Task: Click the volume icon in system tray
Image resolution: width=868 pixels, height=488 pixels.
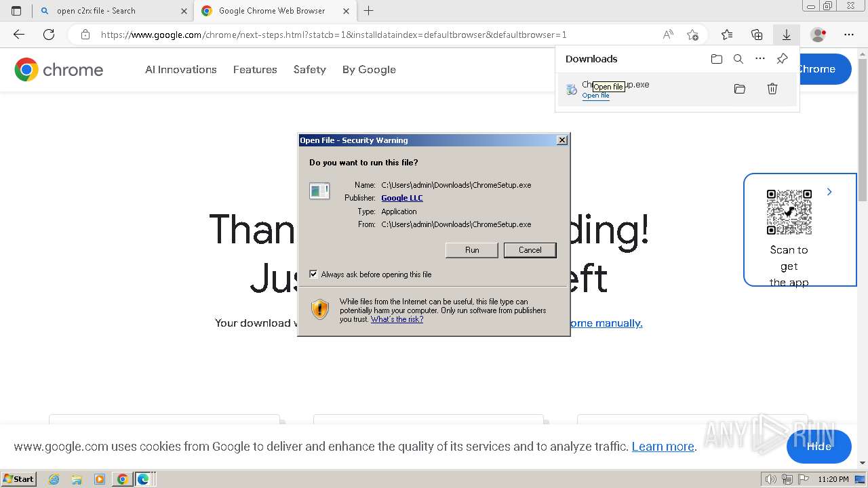Action: click(x=771, y=479)
